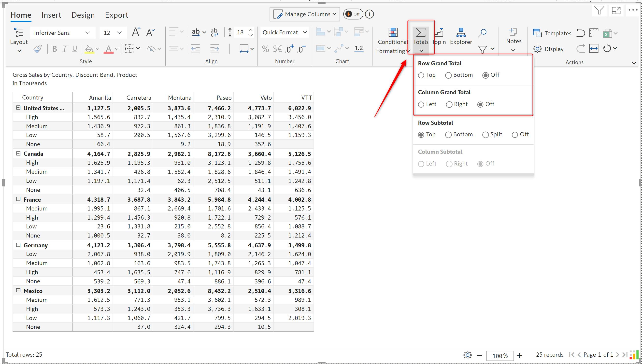
Task: Click the Manage Columns button
Action: point(304,14)
